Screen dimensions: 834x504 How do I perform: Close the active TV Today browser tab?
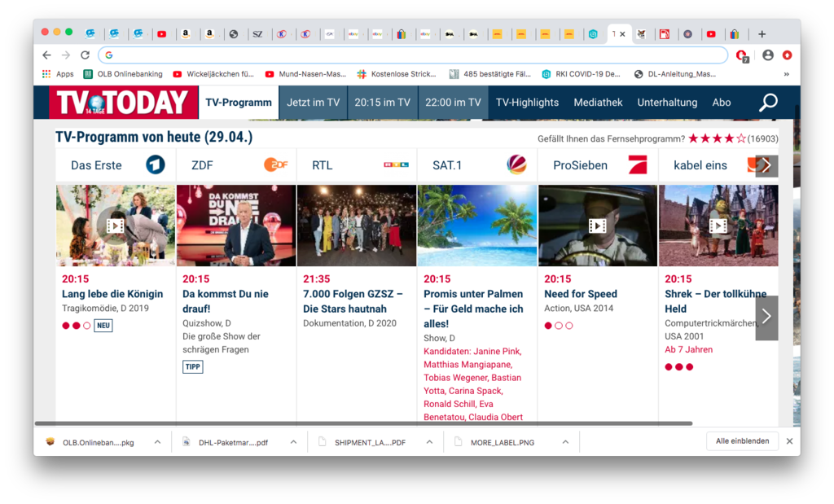coord(622,34)
